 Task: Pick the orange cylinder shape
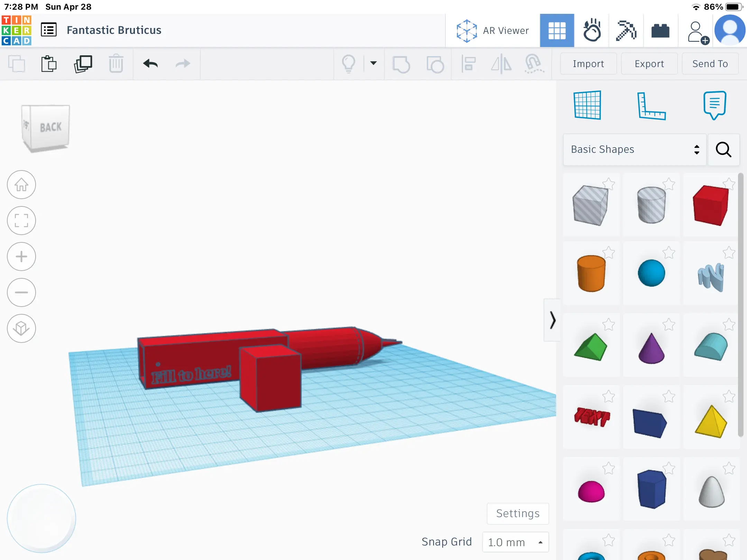[591, 274]
